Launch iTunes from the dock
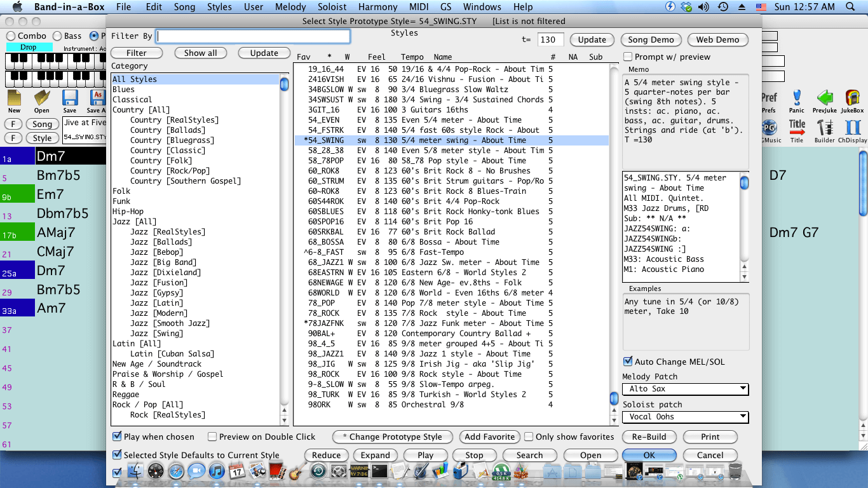Viewport: 868px width, 488px height. pyautogui.click(x=217, y=471)
